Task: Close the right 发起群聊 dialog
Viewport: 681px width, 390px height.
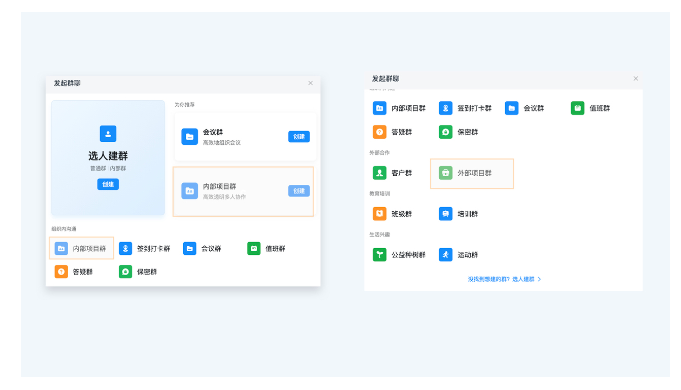Action: (636, 79)
